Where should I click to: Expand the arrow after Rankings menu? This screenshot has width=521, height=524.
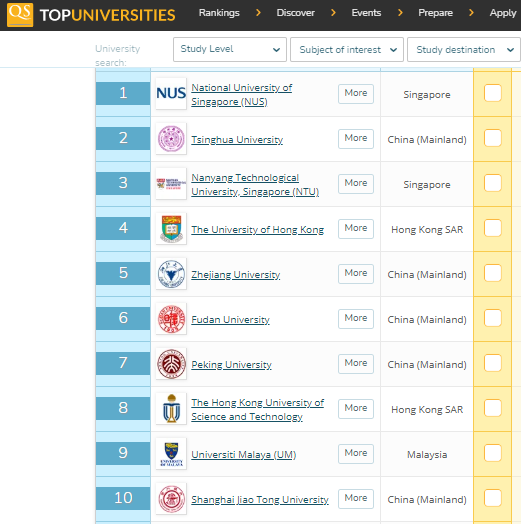click(x=258, y=13)
